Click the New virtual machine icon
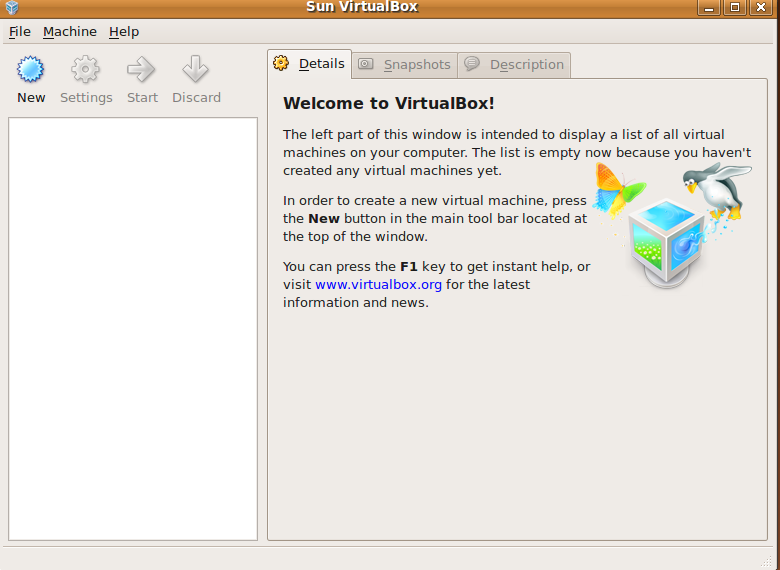The image size is (780, 570). (x=31, y=70)
